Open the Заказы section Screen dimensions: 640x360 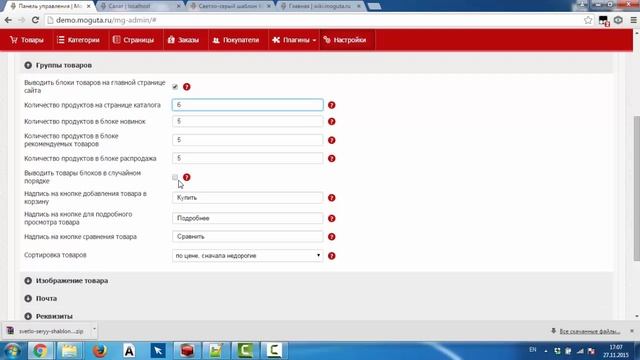pyautogui.click(x=183, y=40)
